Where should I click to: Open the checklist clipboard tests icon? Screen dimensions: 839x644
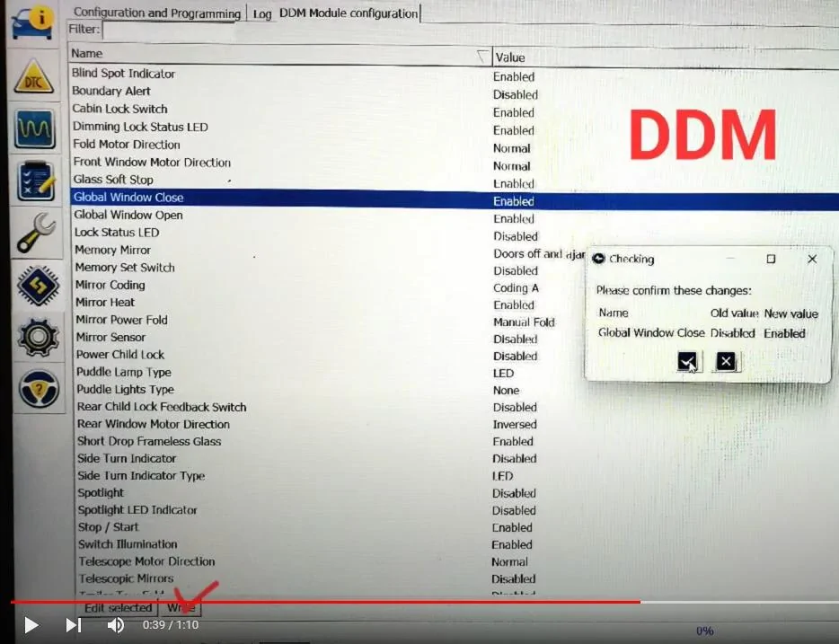point(36,181)
